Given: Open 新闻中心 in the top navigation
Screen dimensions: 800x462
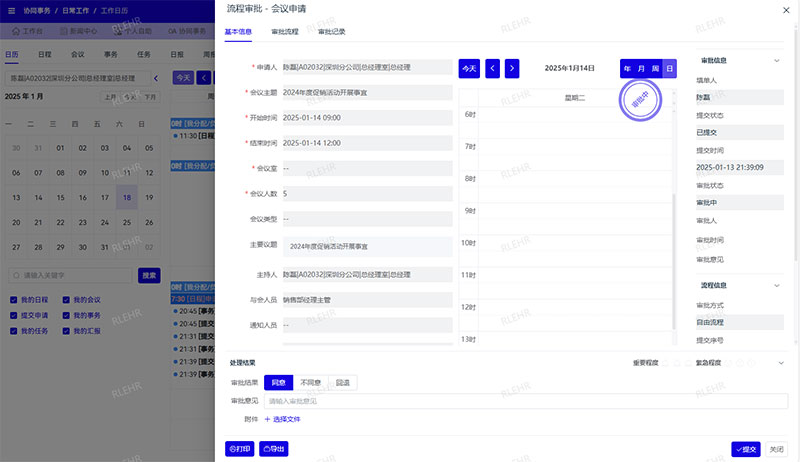Looking at the screenshot, I should [79, 31].
